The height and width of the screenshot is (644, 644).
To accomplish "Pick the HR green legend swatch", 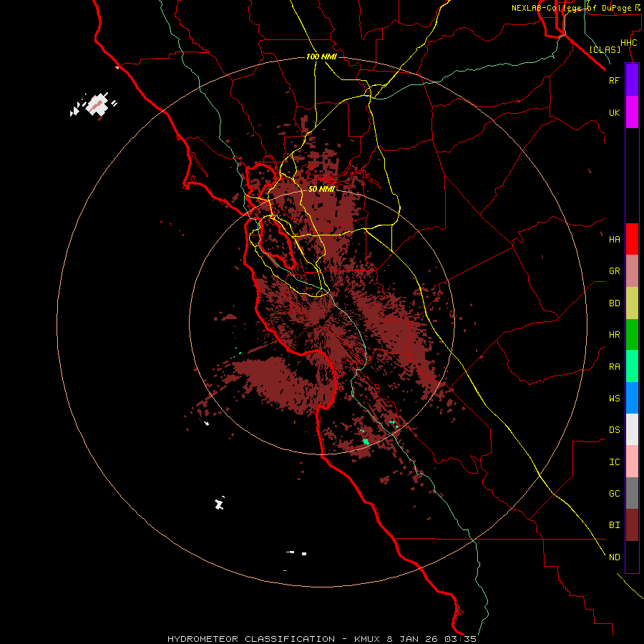I will point(632,335).
